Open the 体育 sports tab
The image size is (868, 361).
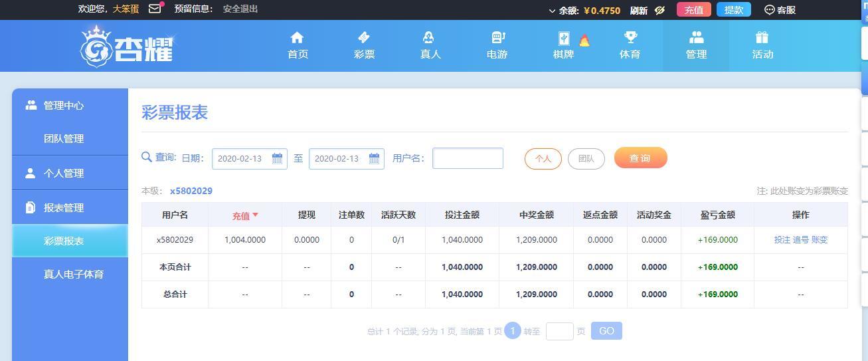pos(630,45)
